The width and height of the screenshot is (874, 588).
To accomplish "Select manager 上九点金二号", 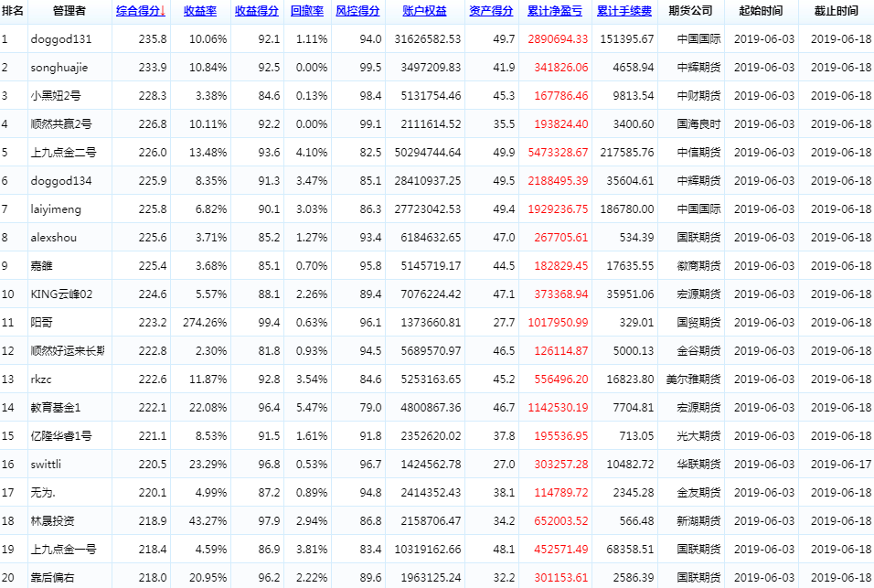I will [64, 153].
